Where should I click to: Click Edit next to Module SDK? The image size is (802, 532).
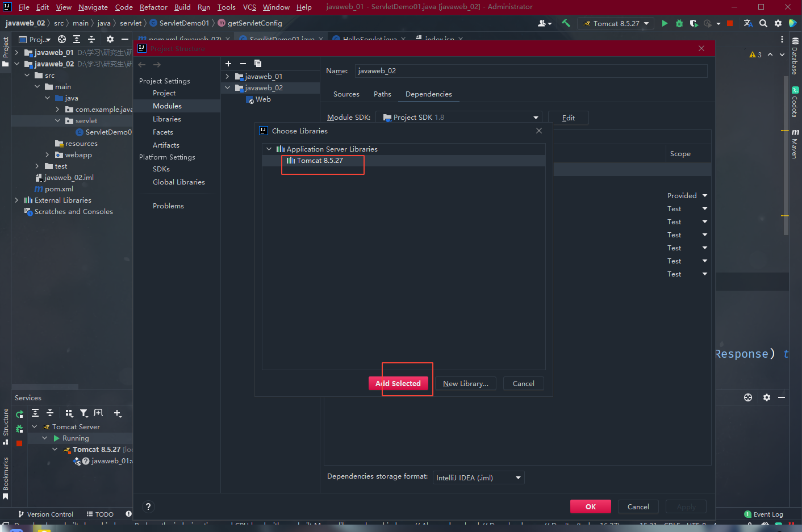click(x=569, y=118)
